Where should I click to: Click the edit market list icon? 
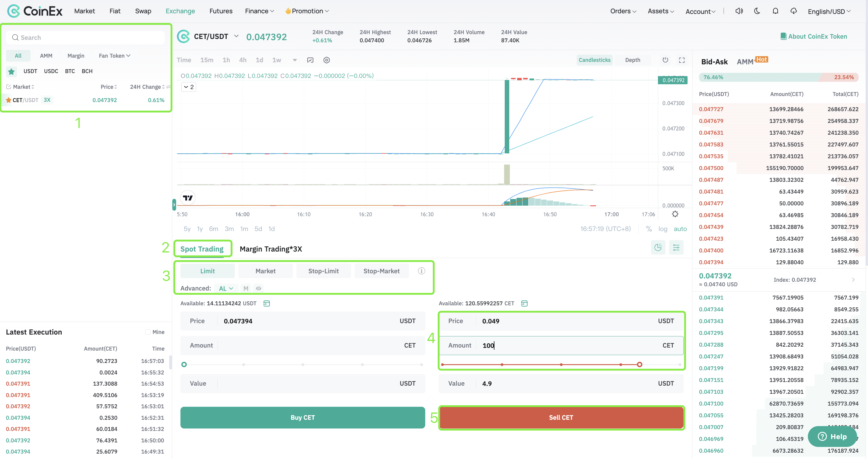8,87
